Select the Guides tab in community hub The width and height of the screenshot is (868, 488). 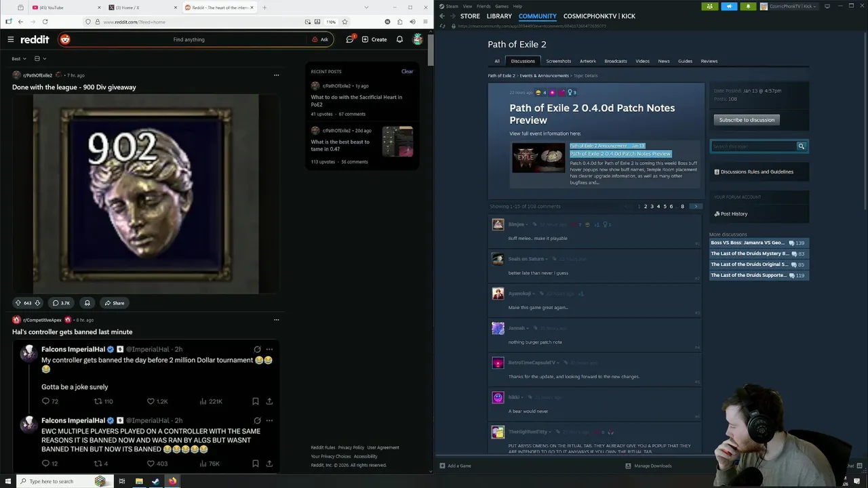pos(685,61)
